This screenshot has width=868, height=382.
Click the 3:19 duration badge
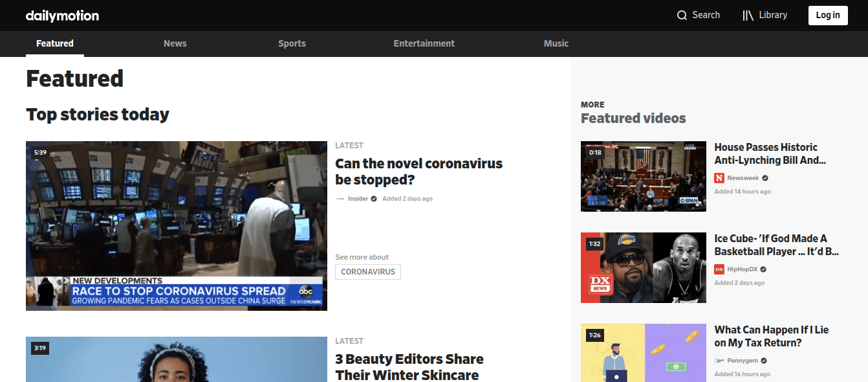40,348
